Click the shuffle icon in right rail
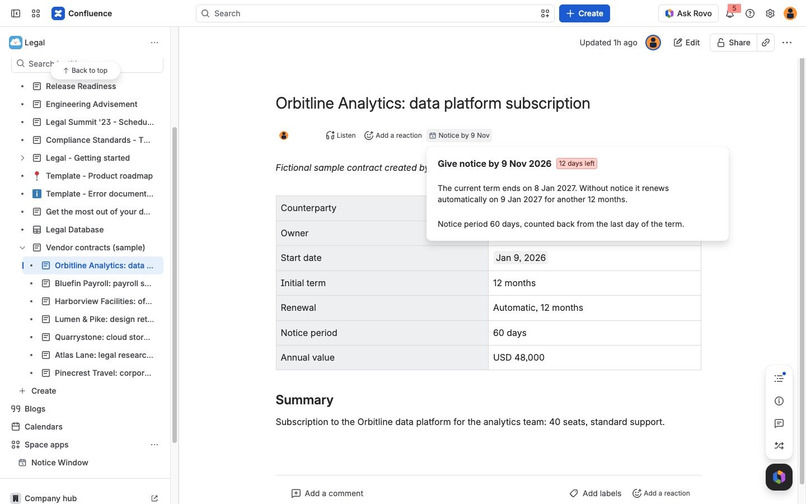Image resolution: width=806 pixels, height=504 pixels. [779, 446]
